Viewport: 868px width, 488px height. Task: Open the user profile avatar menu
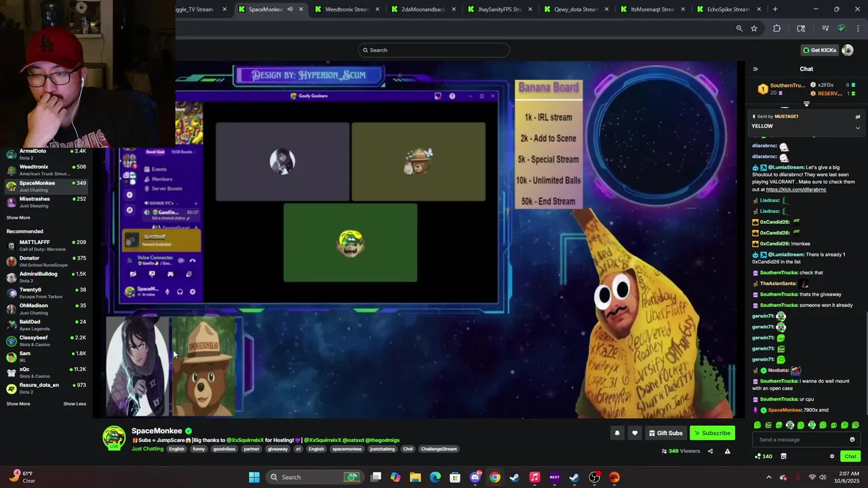click(848, 50)
